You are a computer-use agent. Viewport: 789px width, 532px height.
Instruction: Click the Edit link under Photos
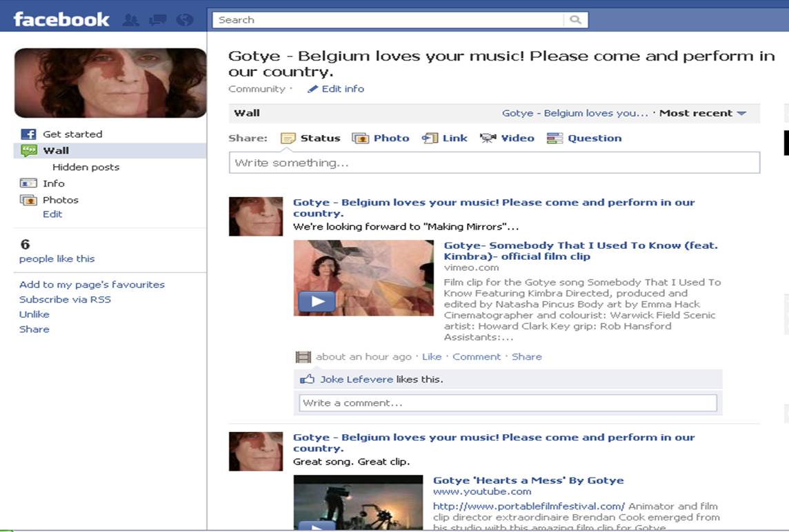pos(52,214)
